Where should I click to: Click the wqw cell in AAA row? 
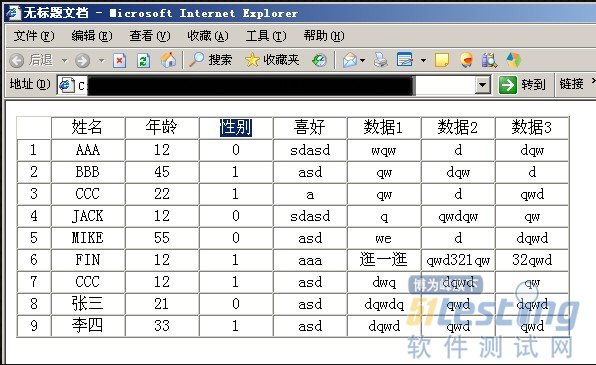pos(384,150)
